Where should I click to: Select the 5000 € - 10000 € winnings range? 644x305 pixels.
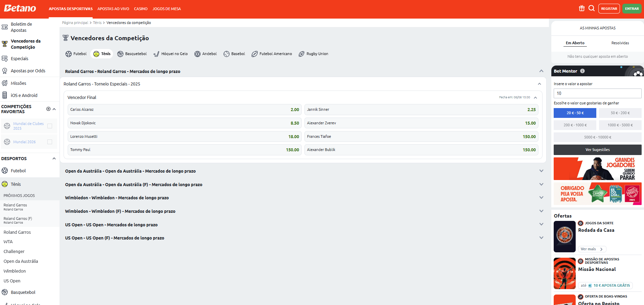tap(598, 137)
